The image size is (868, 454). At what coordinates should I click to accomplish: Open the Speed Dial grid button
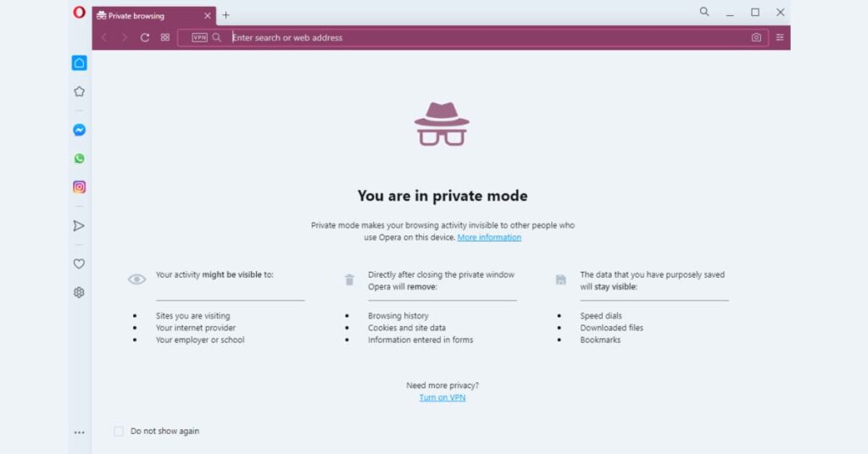tap(165, 37)
